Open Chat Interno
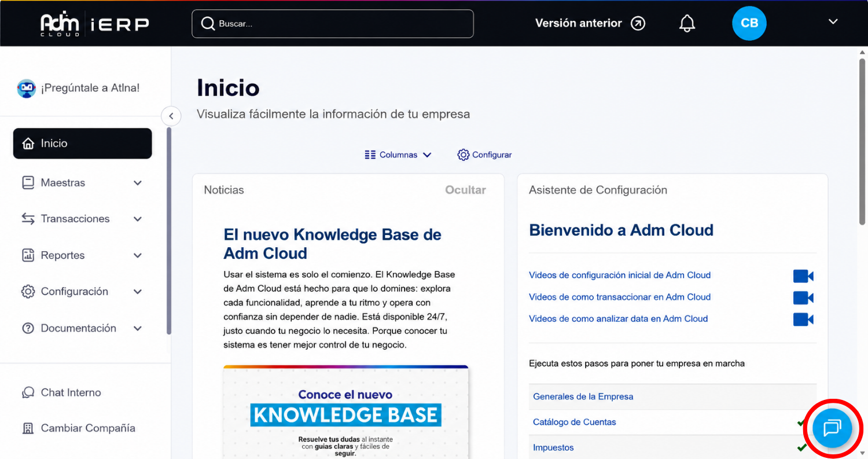The image size is (868, 459). [71, 392]
